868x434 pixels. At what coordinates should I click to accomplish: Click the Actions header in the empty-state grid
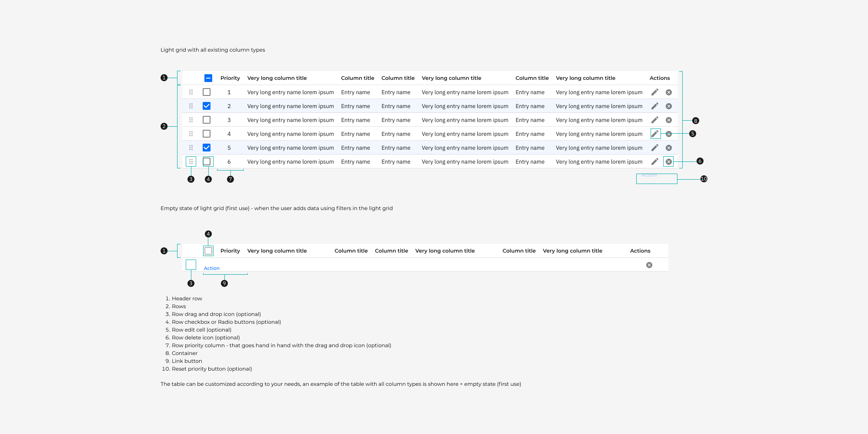(640, 251)
